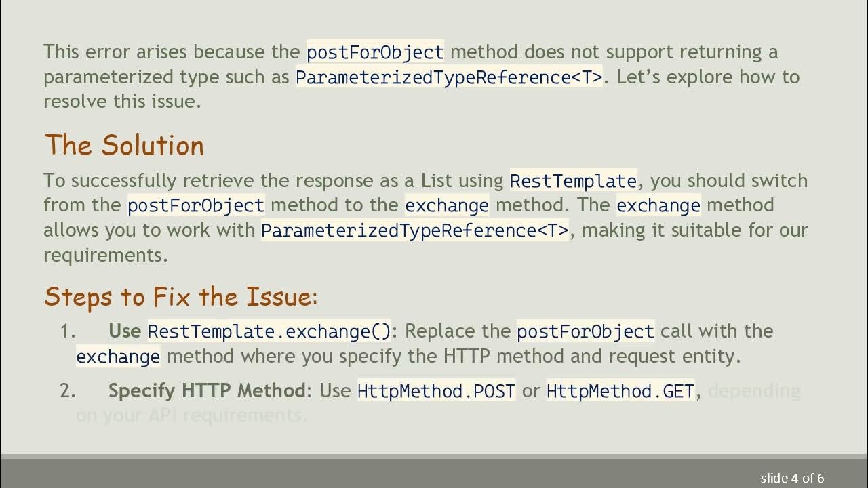Click the RestTemplate code in the Solution paragraph
This screenshot has height=488, width=868.
pyautogui.click(x=573, y=181)
